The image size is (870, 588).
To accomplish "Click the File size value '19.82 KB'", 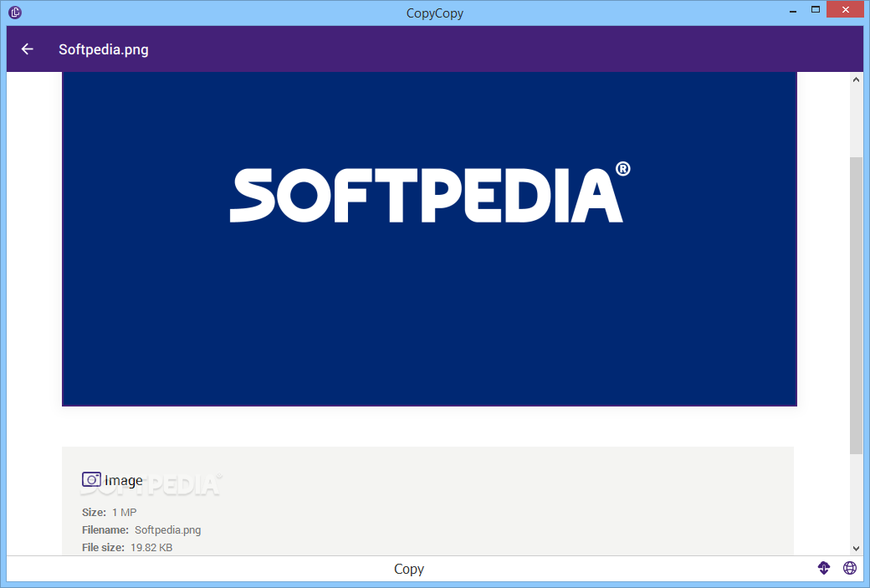I will click(151, 548).
